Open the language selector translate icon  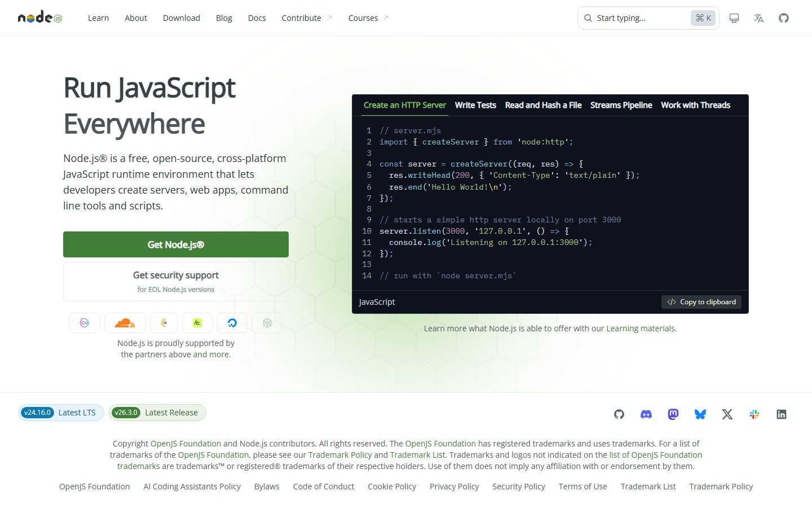coord(759,18)
